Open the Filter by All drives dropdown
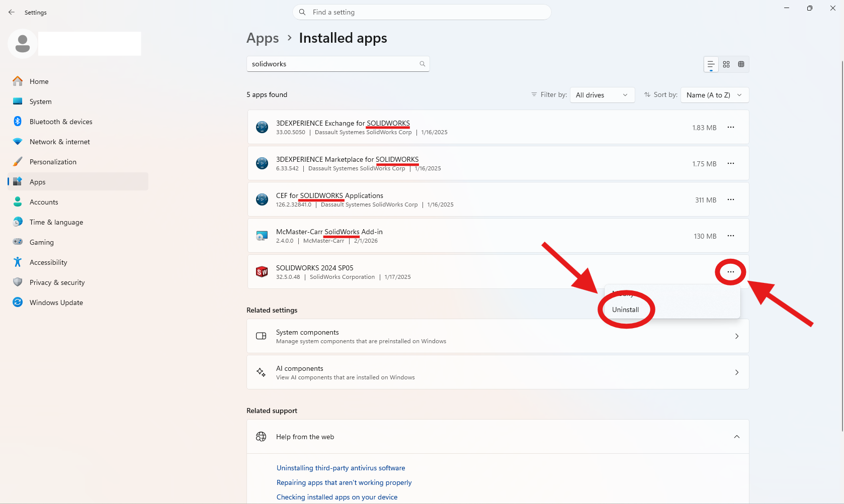Viewport: 844px width, 504px height. (602, 95)
